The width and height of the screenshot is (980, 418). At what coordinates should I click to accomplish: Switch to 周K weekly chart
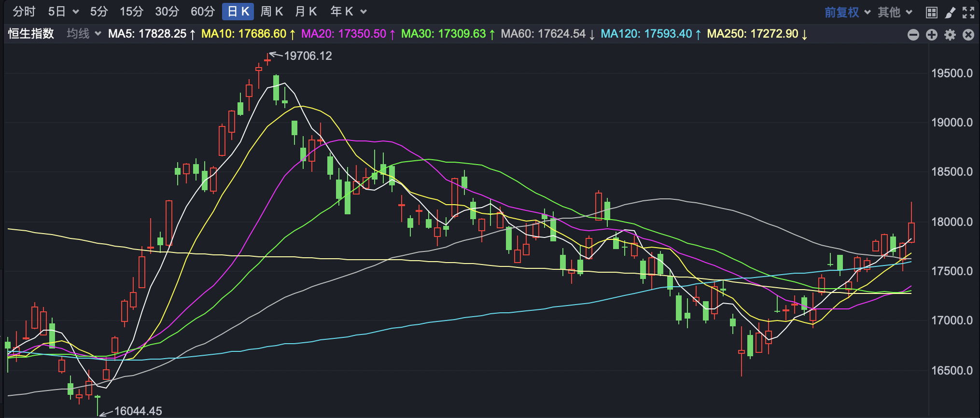[272, 12]
